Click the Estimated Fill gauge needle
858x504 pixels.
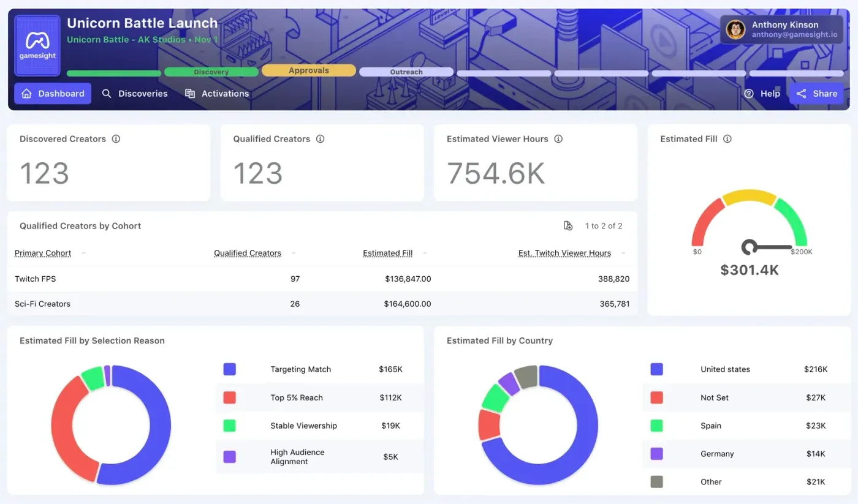pyautogui.click(x=766, y=247)
